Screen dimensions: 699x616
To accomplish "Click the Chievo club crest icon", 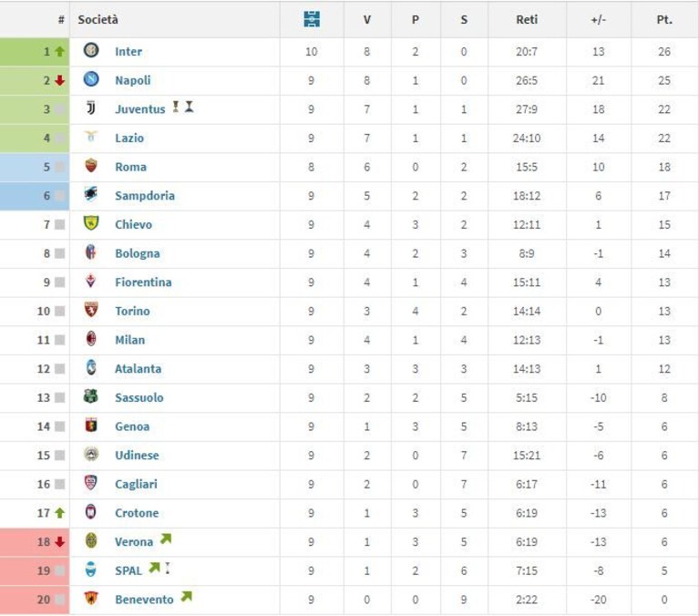I will tap(91, 223).
